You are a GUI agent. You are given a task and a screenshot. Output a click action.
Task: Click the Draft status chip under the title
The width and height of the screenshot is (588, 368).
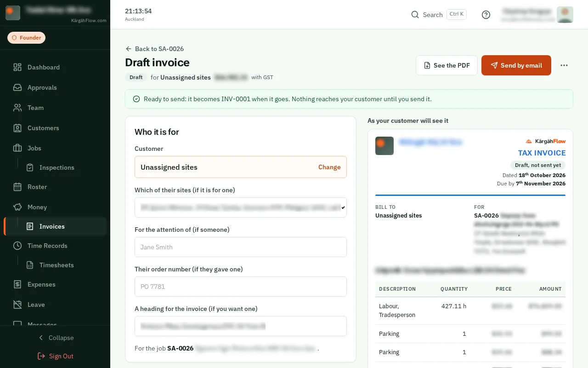point(136,77)
